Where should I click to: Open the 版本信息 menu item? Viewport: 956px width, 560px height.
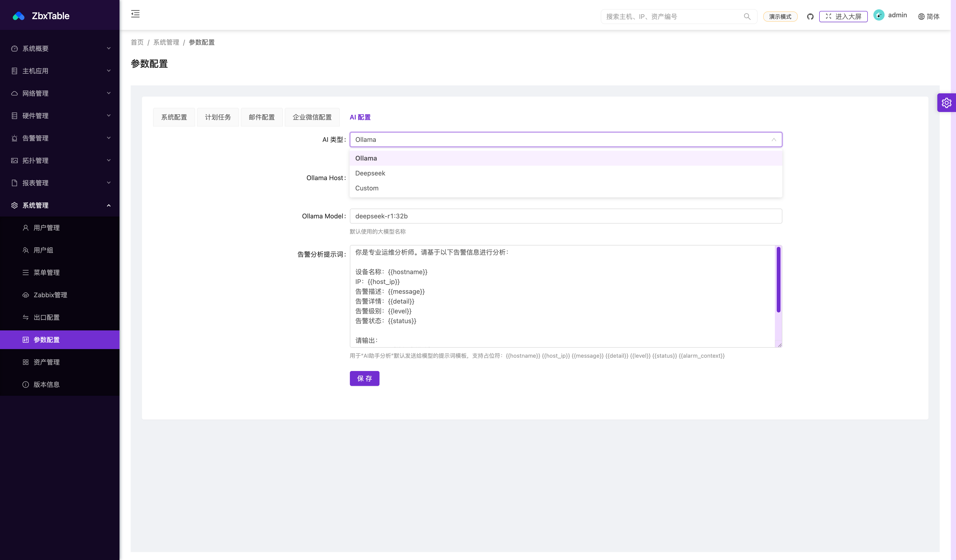(60, 384)
